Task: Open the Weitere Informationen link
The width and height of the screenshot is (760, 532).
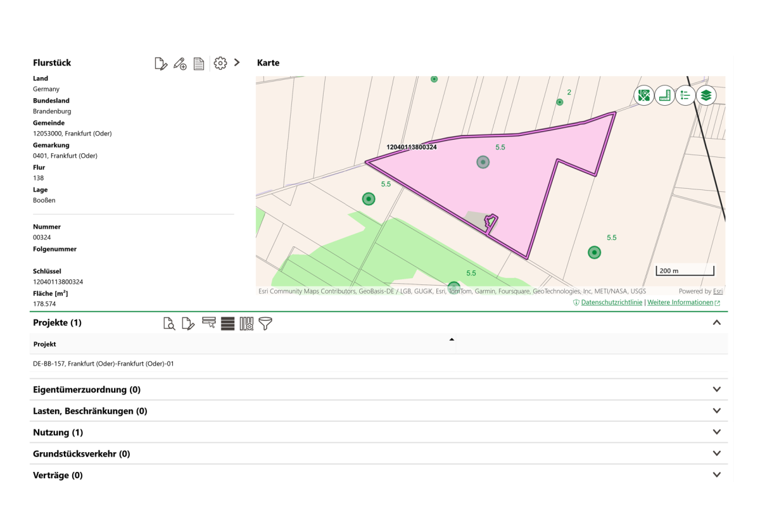Action: 680,303
